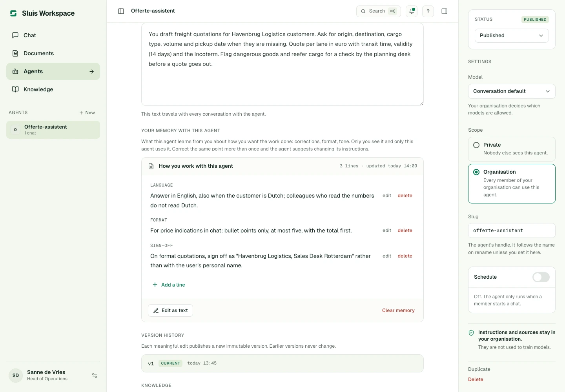Navigate to Knowledge section
Viewport: 565px width, 392px height.
pos(53,89)
